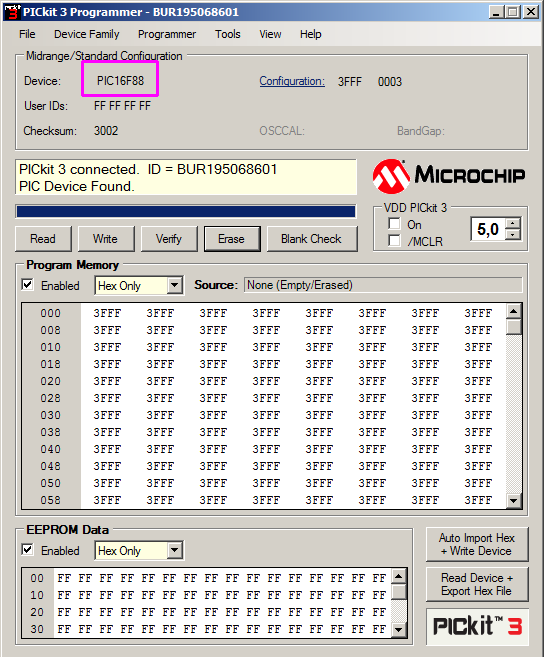
Task: Close the PICkit 3 Programmer window
Action: pyautogui.click(x=531, y=12)
